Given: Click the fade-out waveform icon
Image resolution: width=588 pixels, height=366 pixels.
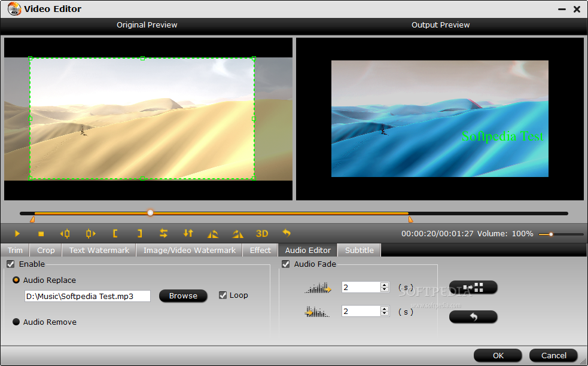Looking at the screenshot, I should (318, 312).
